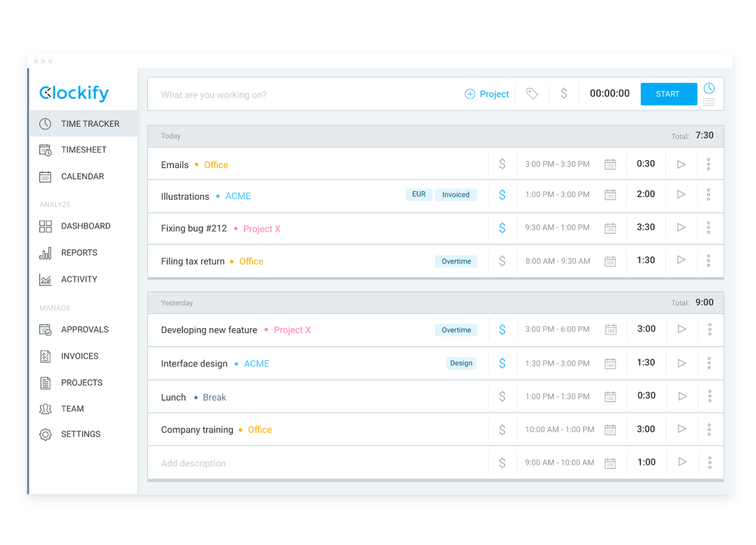Open the calendar icon on Illustrations entry
Screen dimensions: 756x545
coord(610,195)
